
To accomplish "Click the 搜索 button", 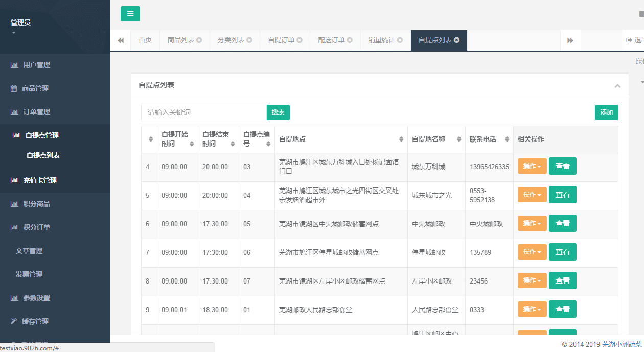I will click(x=278, y=112).
